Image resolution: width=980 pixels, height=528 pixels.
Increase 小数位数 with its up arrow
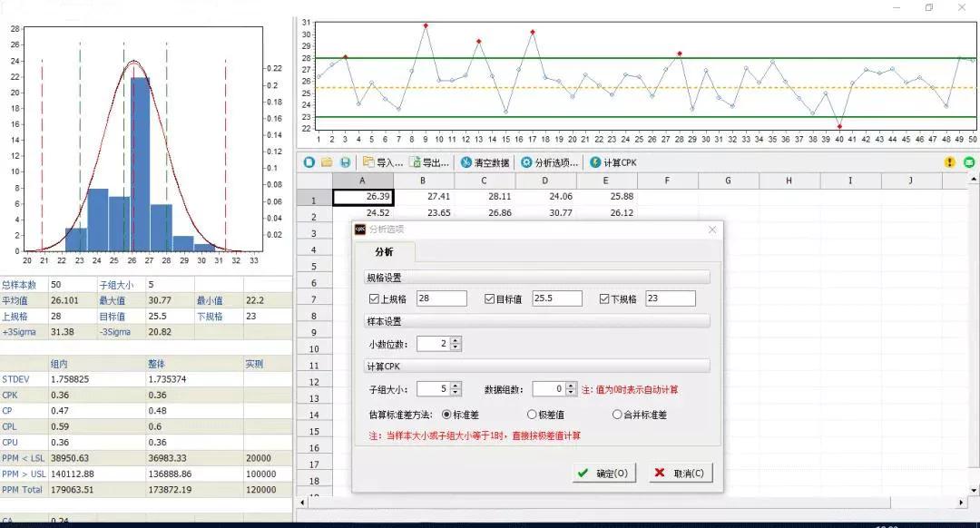pos(454,339)
